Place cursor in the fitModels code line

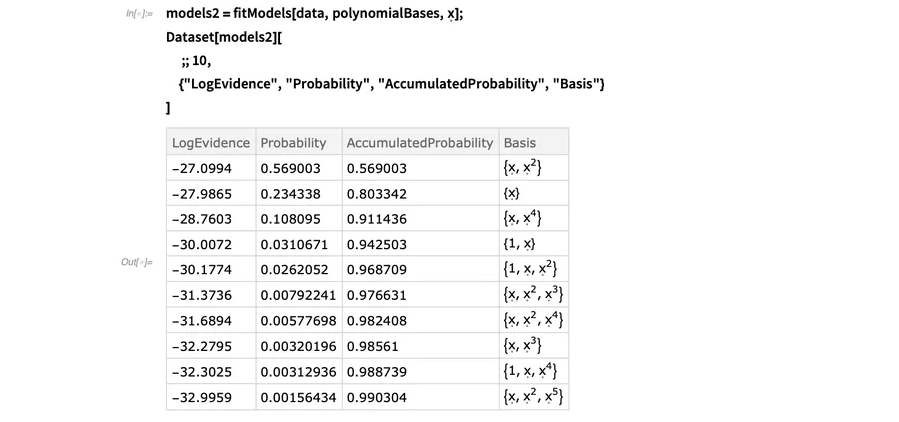pos(315,14)
